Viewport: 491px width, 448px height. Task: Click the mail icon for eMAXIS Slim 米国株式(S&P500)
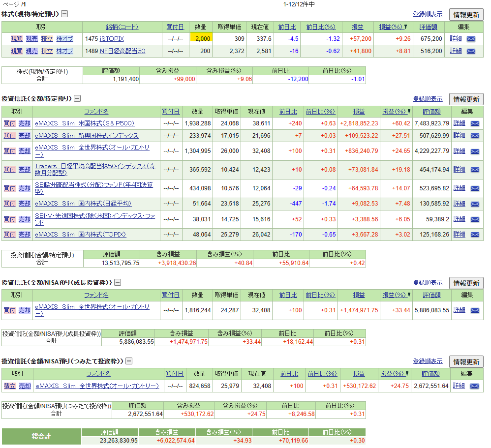point(475,123)
